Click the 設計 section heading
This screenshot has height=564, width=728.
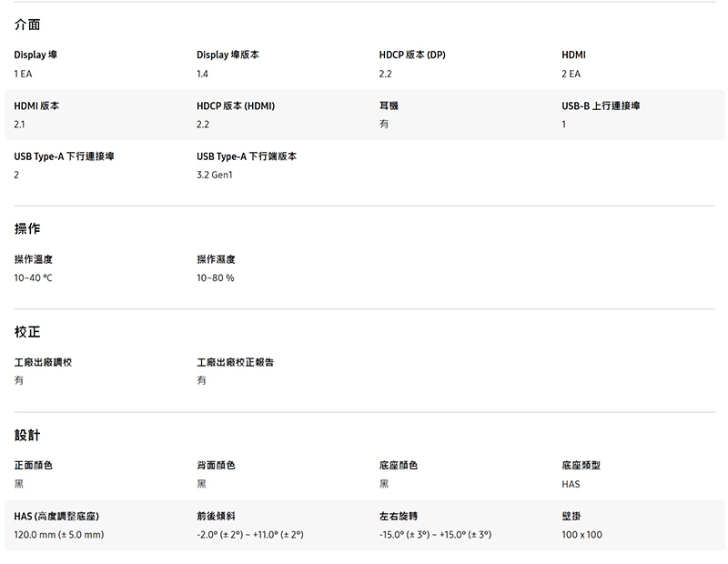click(x=27, y=435)
